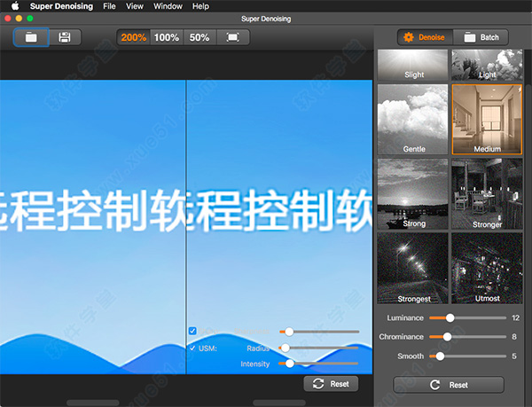Screen dimensions: 532x407
Task: Set zoom to 50%
Action: [x=199, y=37]
